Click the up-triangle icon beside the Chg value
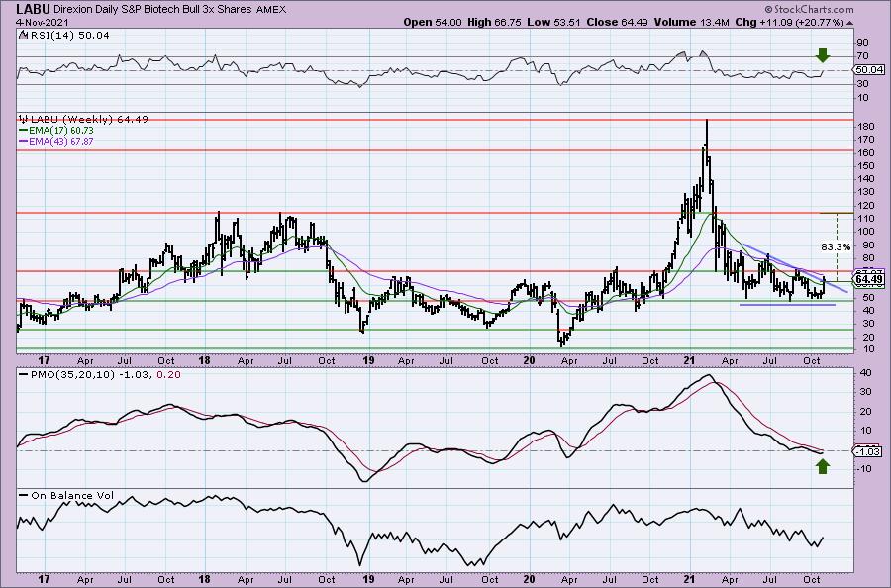Image resolution: width=891 pixels, height=588 pixels. 850,23
